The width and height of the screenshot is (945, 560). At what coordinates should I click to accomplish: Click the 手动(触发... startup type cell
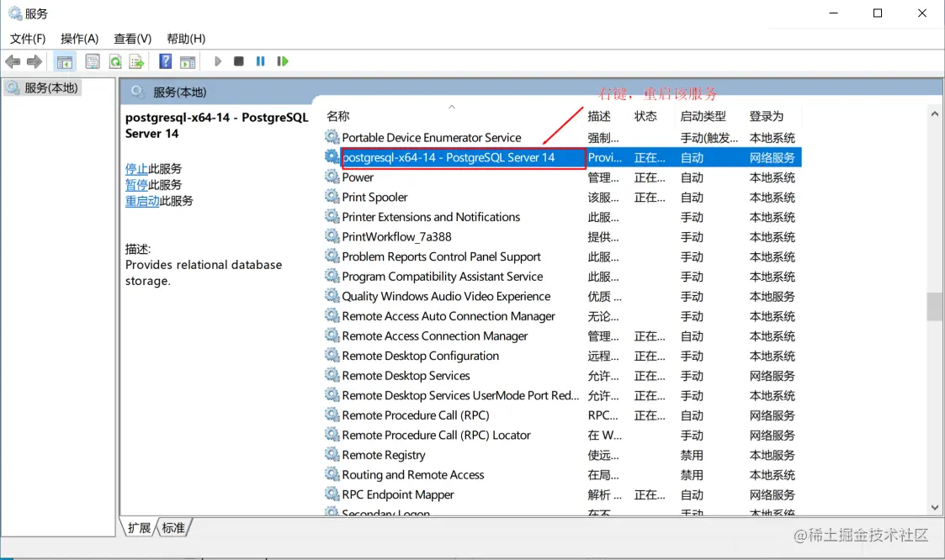click(709, 139)
